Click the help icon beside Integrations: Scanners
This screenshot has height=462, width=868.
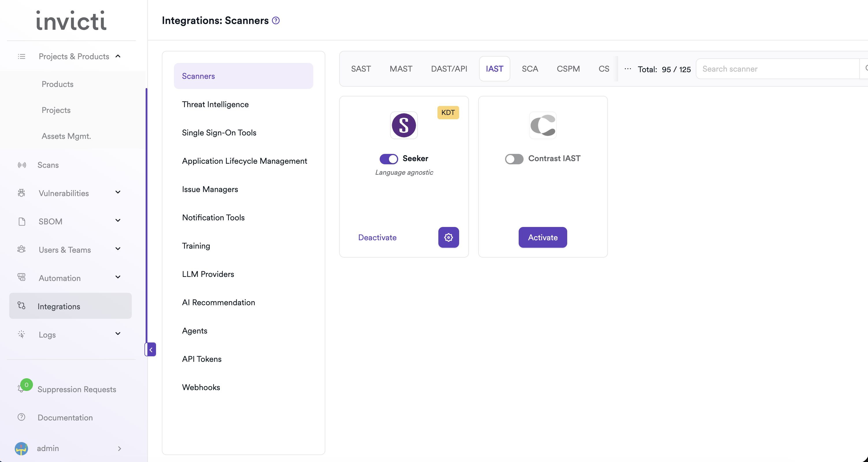tap(276, 21)
